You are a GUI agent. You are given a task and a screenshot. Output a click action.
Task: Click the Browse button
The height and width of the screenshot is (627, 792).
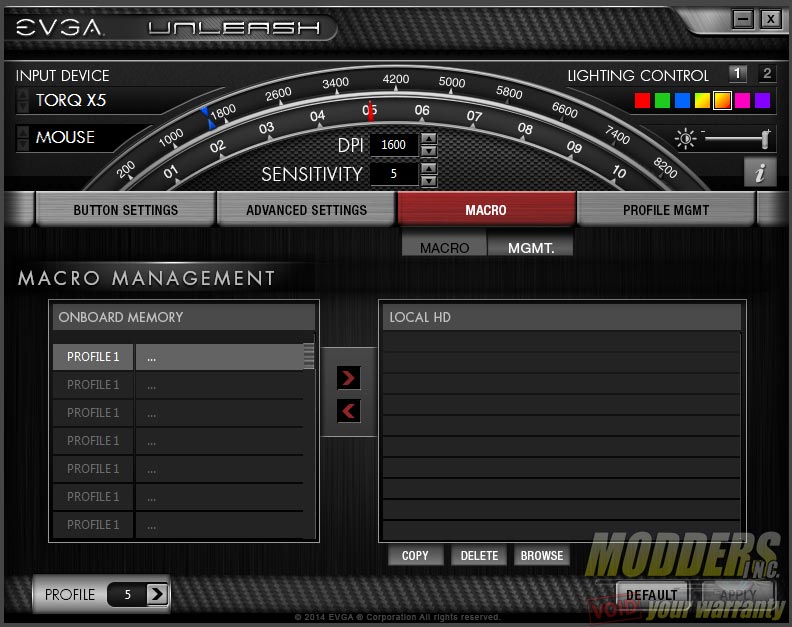541,556
